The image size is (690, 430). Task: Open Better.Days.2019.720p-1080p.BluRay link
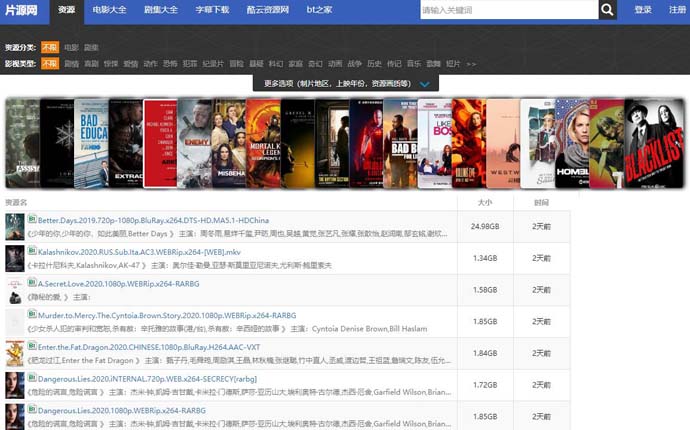click(153, 220)
